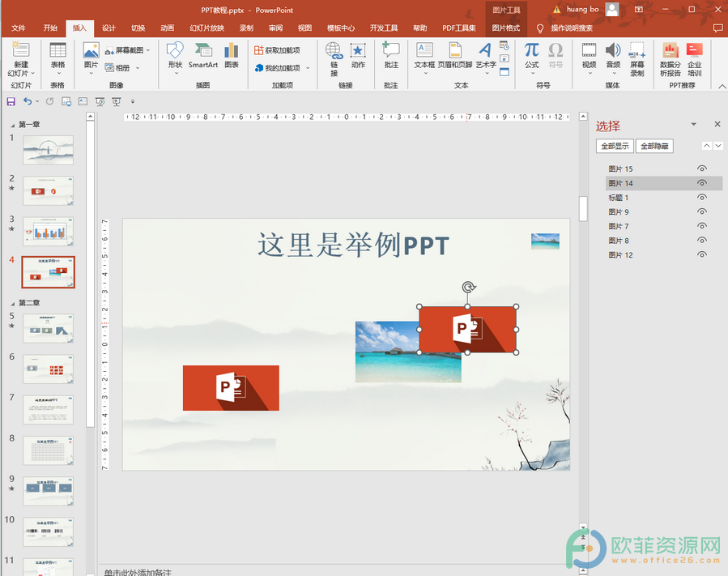Open Data Analysis Report (数据分析报告)
728x576 pixels.
click(670, 59)
